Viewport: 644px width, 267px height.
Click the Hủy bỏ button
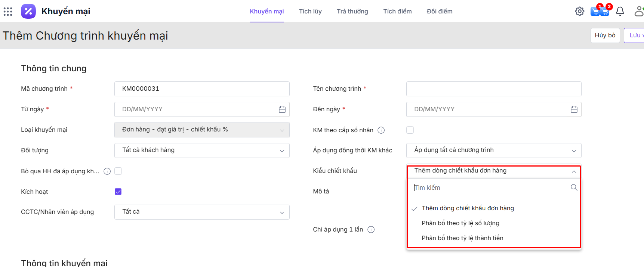pyautogui.click(x=605, y=35)
